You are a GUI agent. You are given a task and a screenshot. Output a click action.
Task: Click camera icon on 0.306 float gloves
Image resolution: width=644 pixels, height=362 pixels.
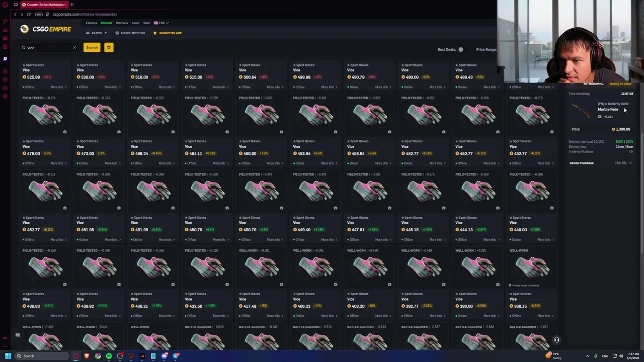click(281, 132)
